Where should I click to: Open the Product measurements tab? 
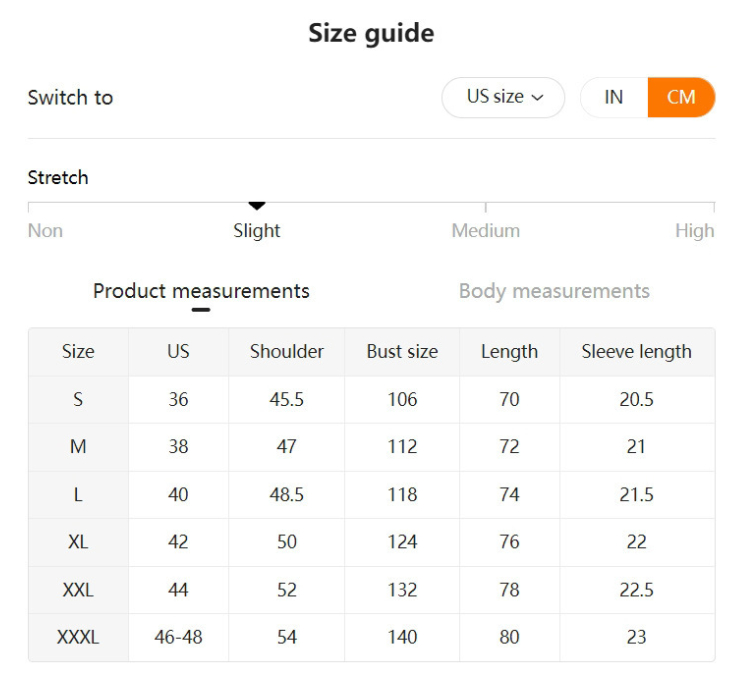coord(201,291)
